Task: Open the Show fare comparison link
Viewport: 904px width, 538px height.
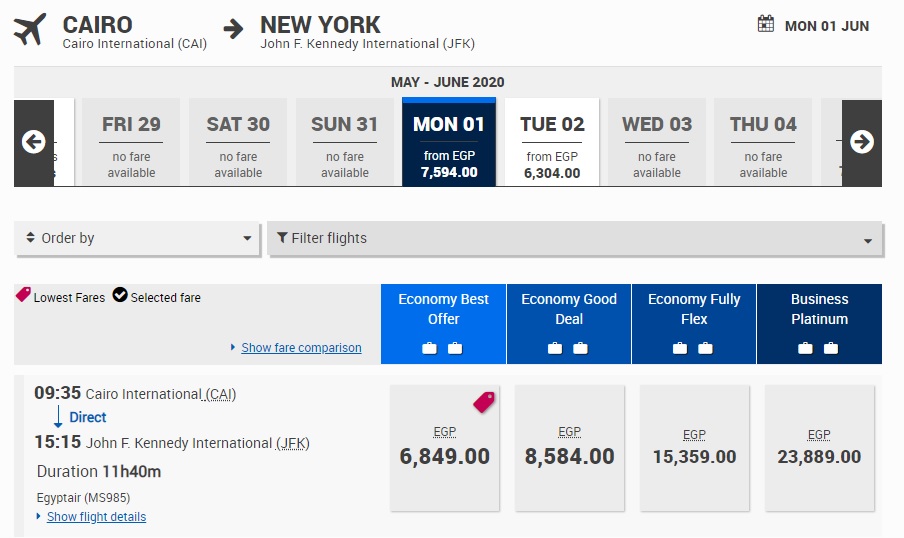Action: (x=301, y=347)
